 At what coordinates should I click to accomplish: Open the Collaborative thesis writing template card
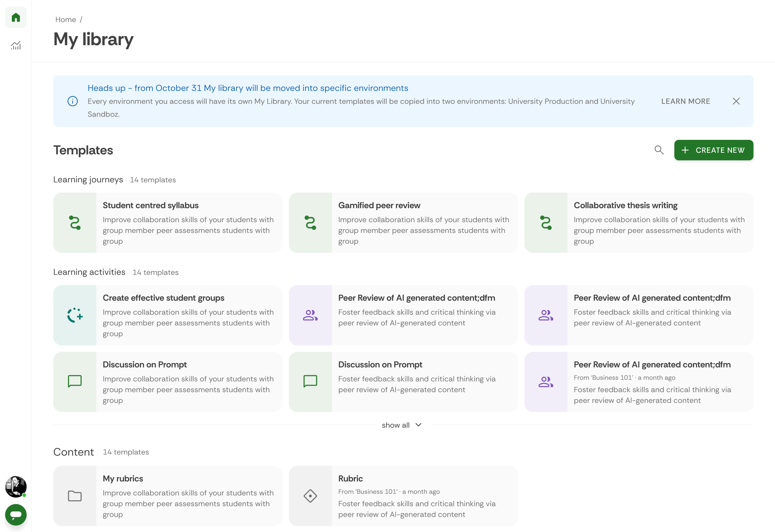[x=625, y=205]
